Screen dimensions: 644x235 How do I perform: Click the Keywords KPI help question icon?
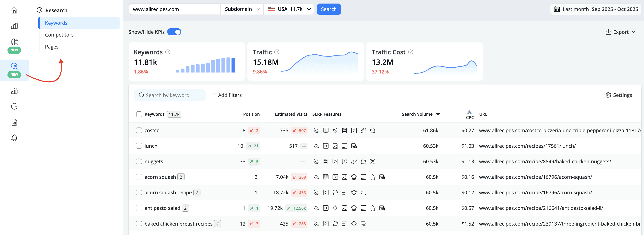168,52
